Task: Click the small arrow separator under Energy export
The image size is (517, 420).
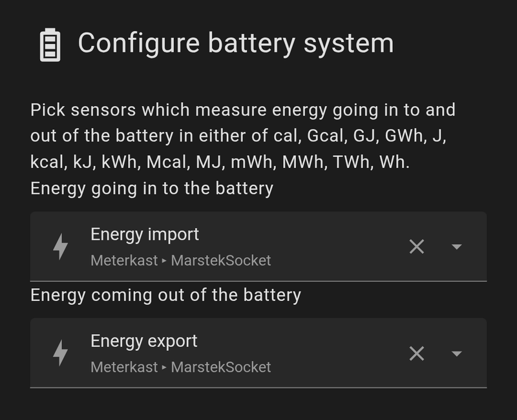Action: 165,368
